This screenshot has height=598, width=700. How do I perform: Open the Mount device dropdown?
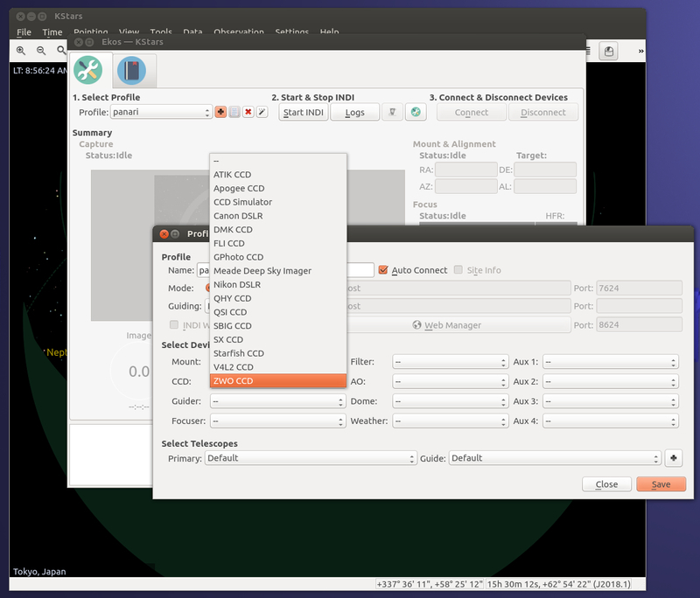[277, 362]
